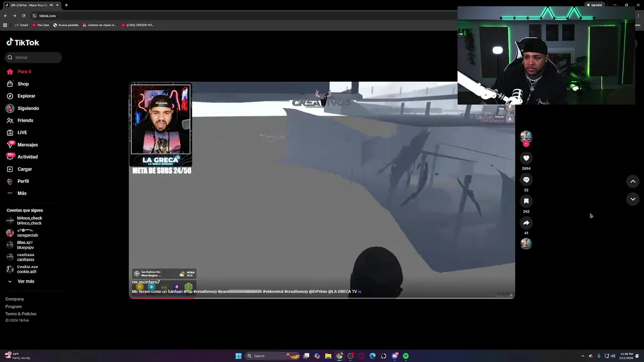This screenshot has width=644, height=362.
Task: Expand the Terms & Policies footer section
Action: pyautogui.click(x=21, y=314)
